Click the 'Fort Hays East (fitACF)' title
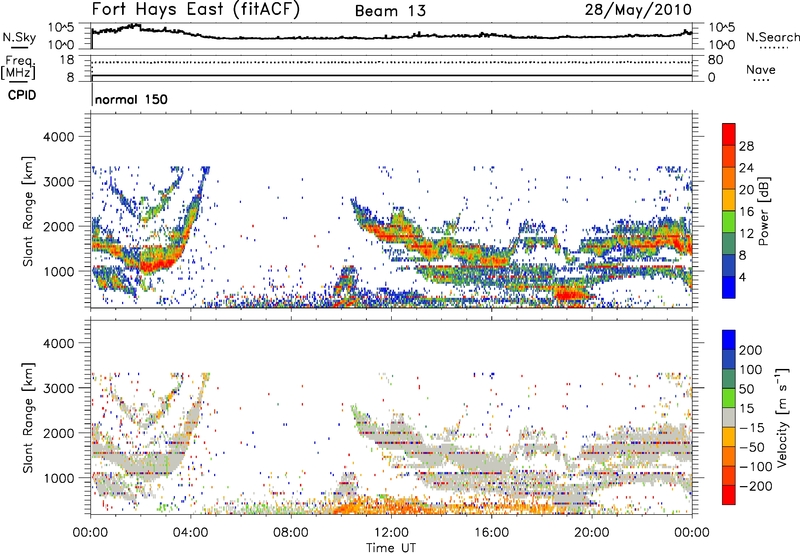 pyautogui.click(x=196, y=9)
